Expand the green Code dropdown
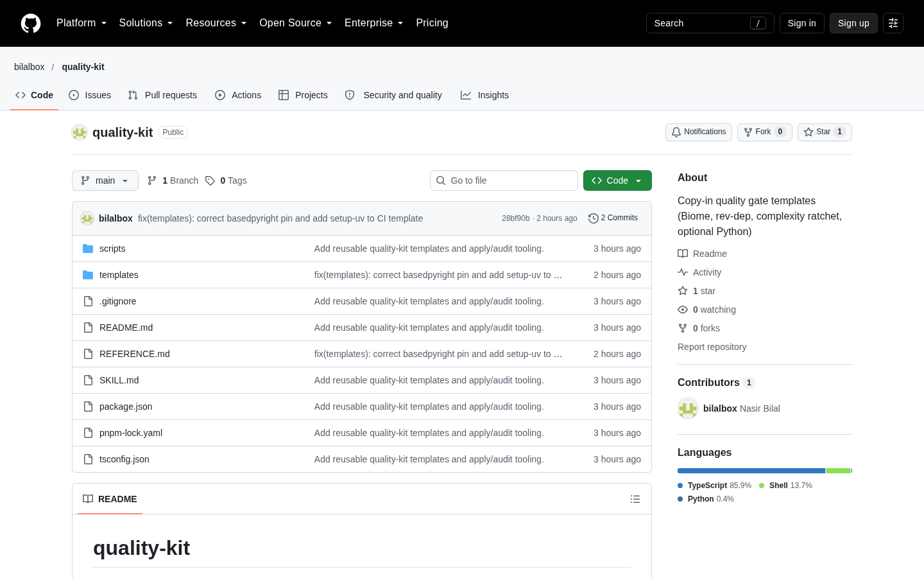The width and height of the screenshot is (924, 578). tap(617, 180)
